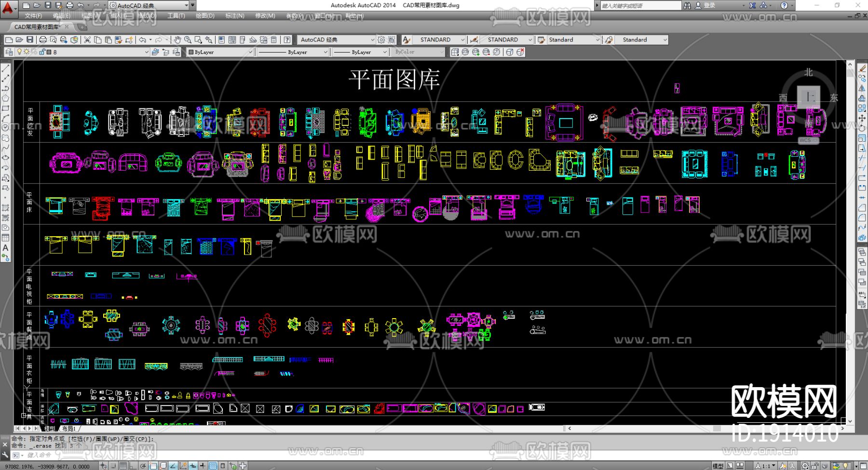Open the 工具(T) menu
The image size is (868, 470).
[176, 16]
